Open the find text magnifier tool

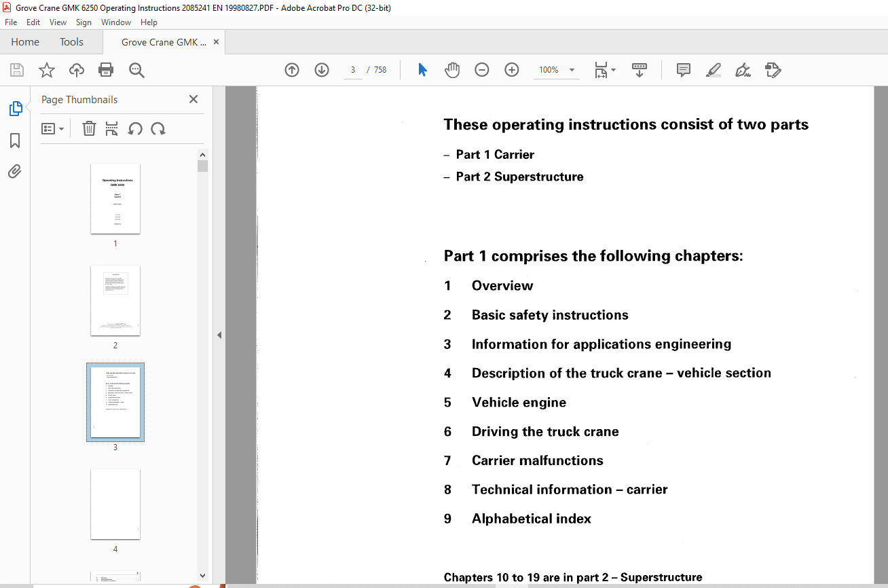[x=136, y=70]
